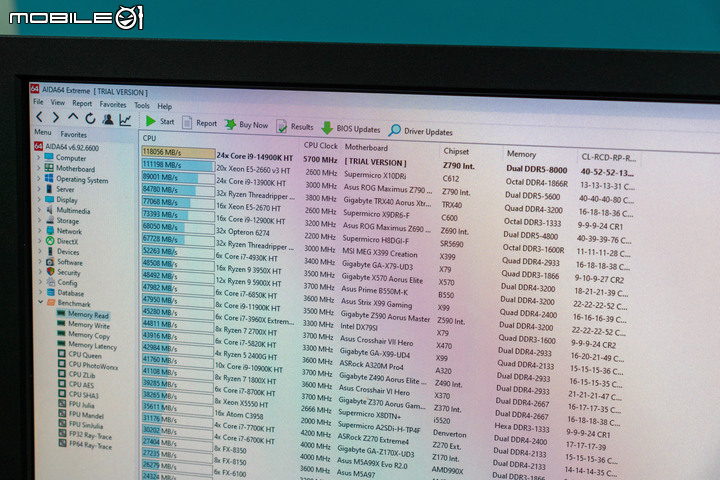Expand the Storage tree node

(39, 220)
